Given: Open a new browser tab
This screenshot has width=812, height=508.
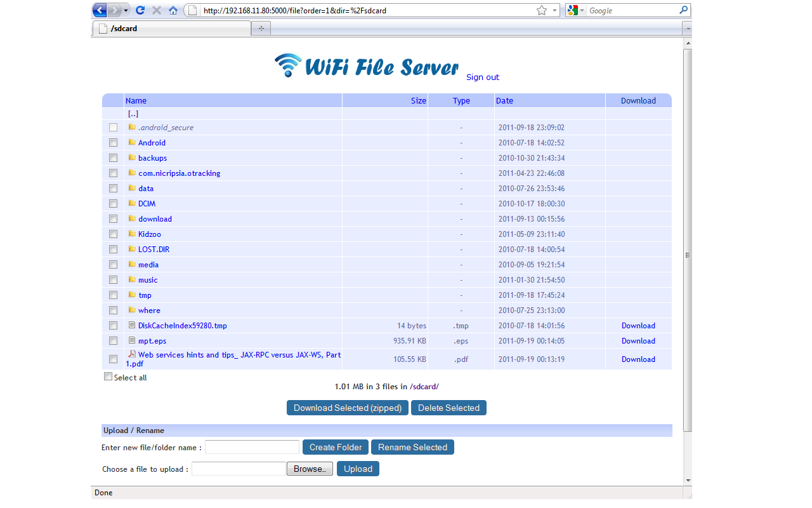Looking at the screenshot, I should pyautogui.click(x=260, y=28).
